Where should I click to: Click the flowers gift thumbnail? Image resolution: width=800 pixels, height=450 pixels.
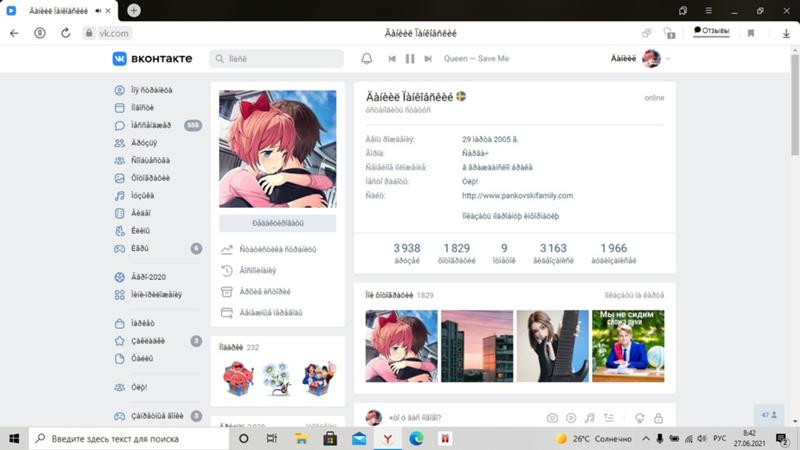click(x=277, y=379)
